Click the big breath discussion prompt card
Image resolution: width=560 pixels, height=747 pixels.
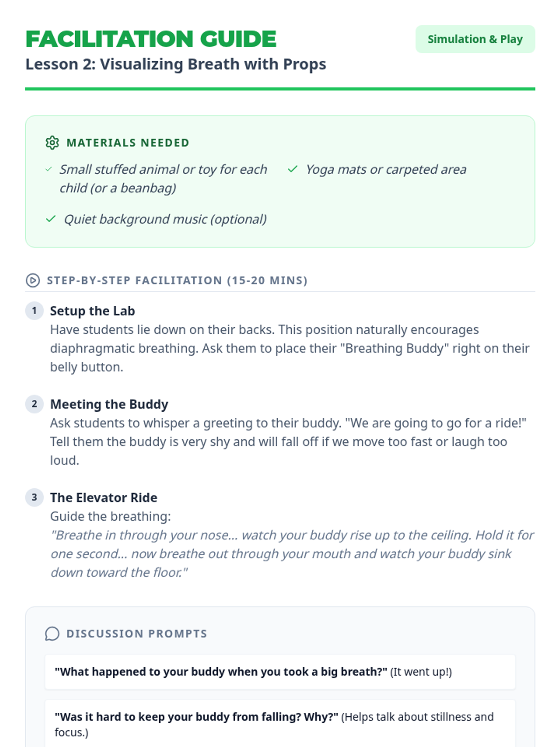(280, 672)
